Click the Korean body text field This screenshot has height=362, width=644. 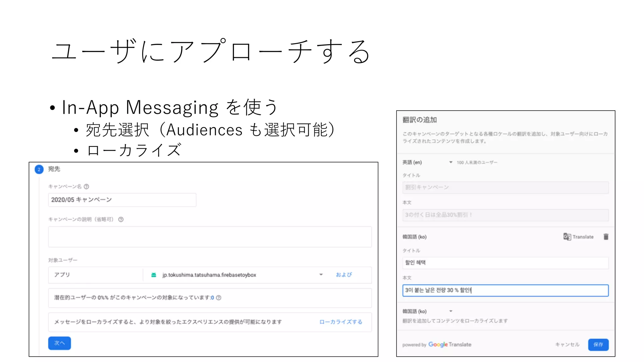(x=506, y=290)
